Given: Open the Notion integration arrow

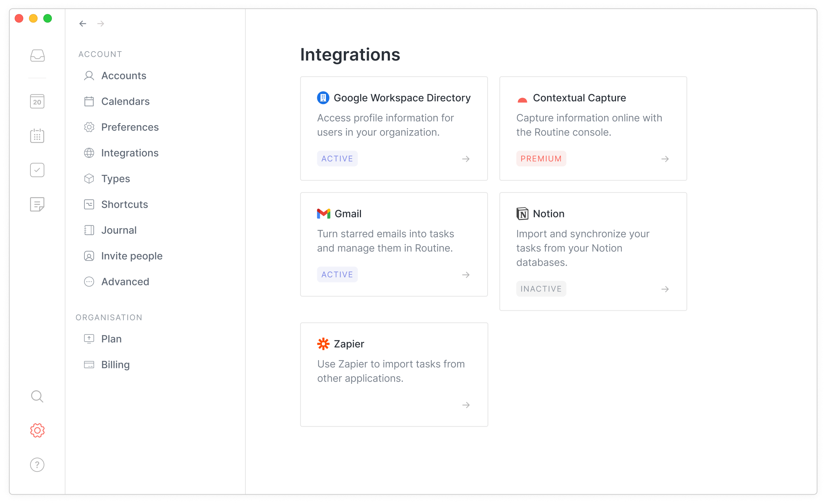Looking at the screenshot, I should point(665,289).
